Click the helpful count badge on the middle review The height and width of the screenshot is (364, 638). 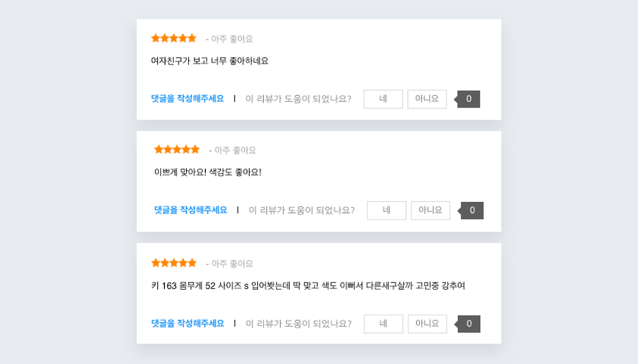click(x=472, y=210)
